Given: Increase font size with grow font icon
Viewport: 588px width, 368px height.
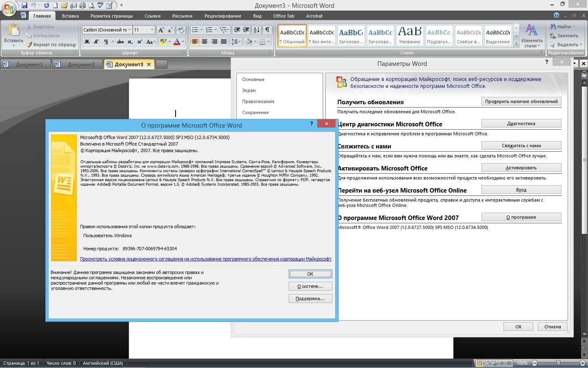Looking at the screenshot, I should (161, 30).
